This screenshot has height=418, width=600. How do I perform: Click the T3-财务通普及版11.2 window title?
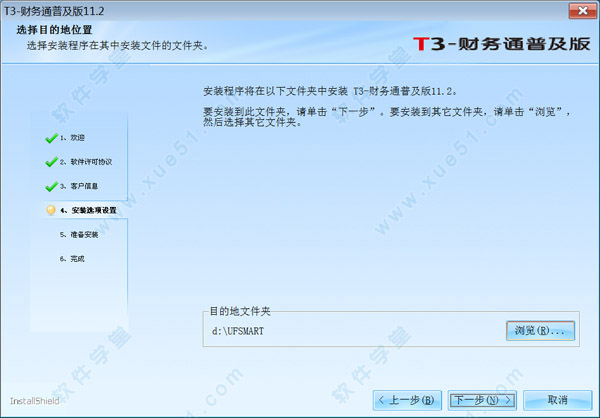[x=54, y=11]
